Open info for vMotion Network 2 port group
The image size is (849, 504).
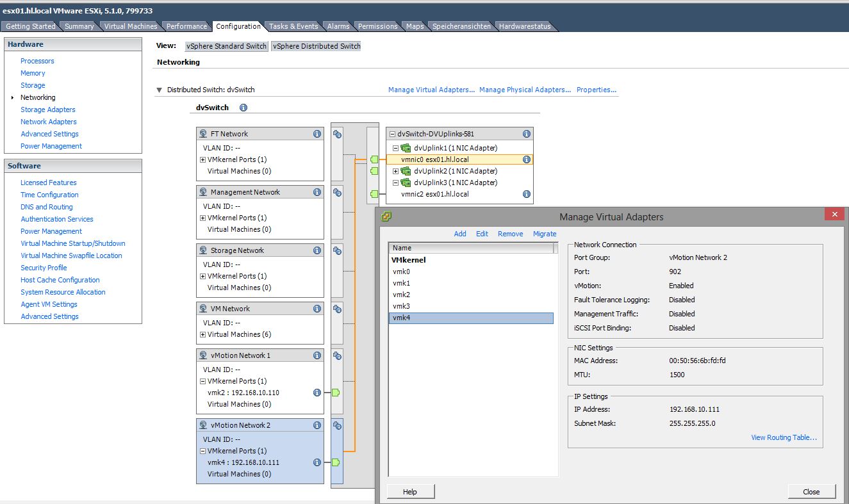316,425
